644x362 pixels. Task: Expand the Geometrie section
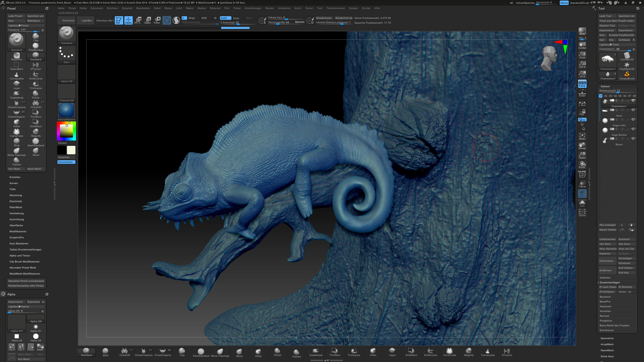(x=607, y=338)
